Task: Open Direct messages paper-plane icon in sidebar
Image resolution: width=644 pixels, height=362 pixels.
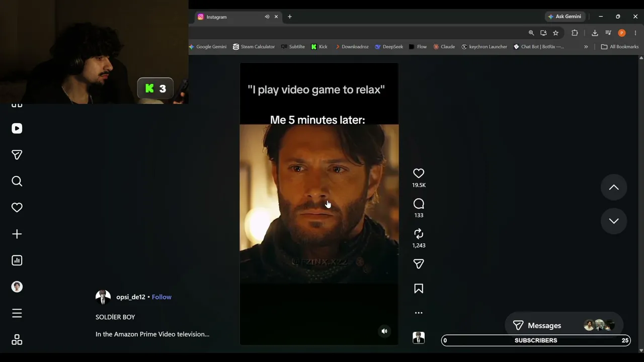Action: [x=17, y=155]
